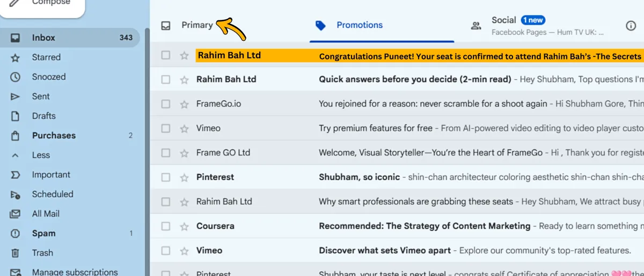Screen dimensions: 644x276
Task: Open Manage subscriptions link
Action: pos(75,272)
